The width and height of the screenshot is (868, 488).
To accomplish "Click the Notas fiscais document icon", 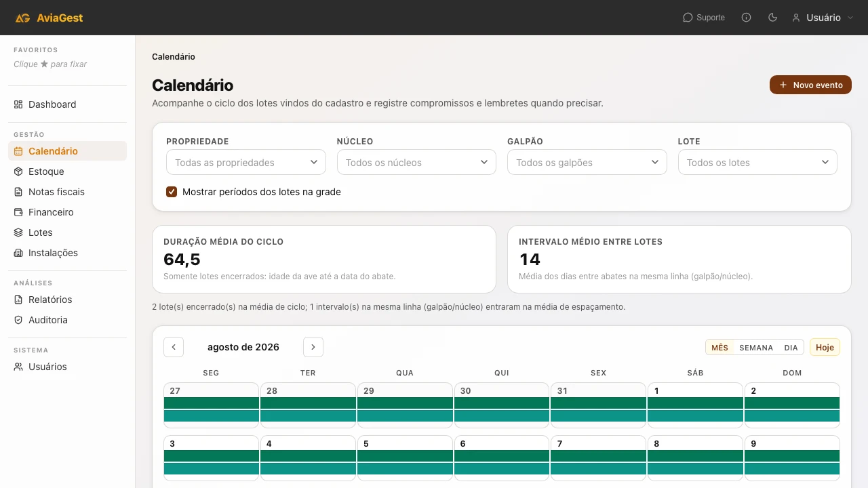I will coord(18,192).
